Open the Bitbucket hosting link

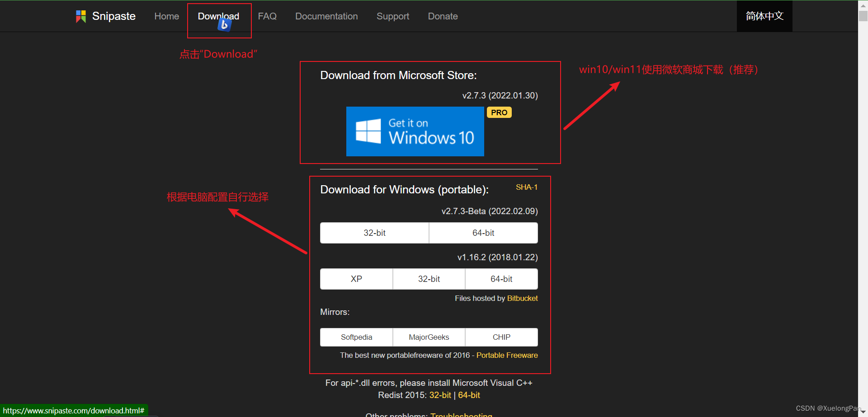point(522,298)
